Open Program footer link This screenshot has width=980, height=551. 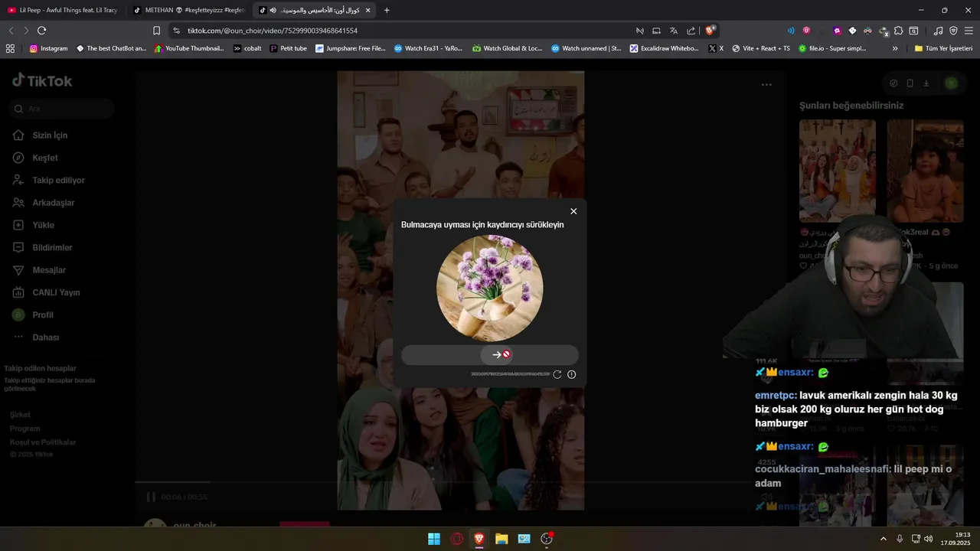click(24, 429)
